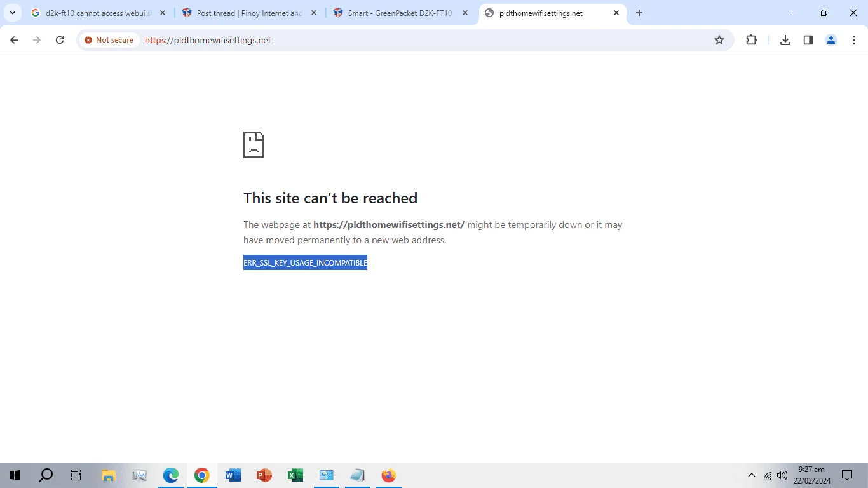Reload the pldthomewifisettings.net page
Viewport: 868px width, 488px height.
60,40
